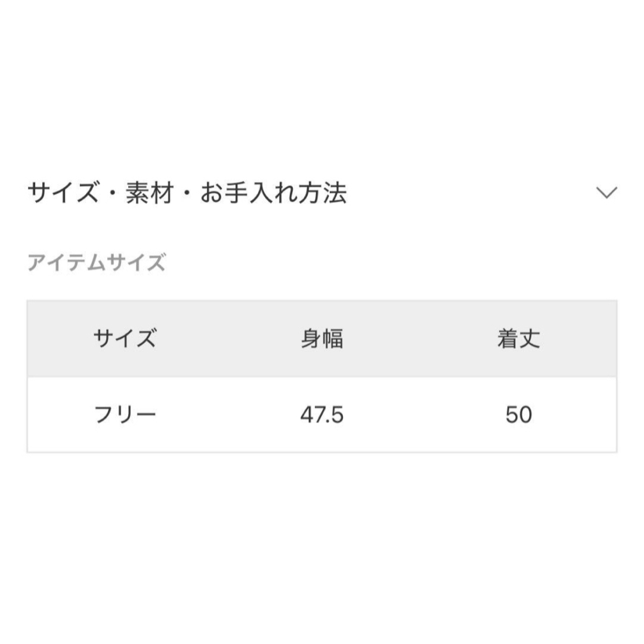Click the second bullet separator after 素材
Viewport: 644px width, 644px height.
click(x=187, y=194)
